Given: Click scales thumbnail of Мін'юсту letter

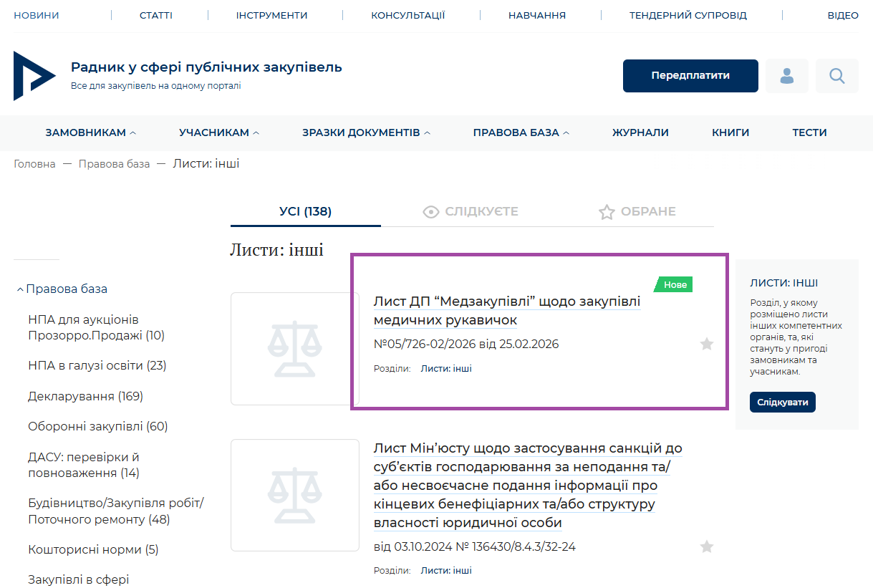Looking at the screenshot, I should coord(294,495).
